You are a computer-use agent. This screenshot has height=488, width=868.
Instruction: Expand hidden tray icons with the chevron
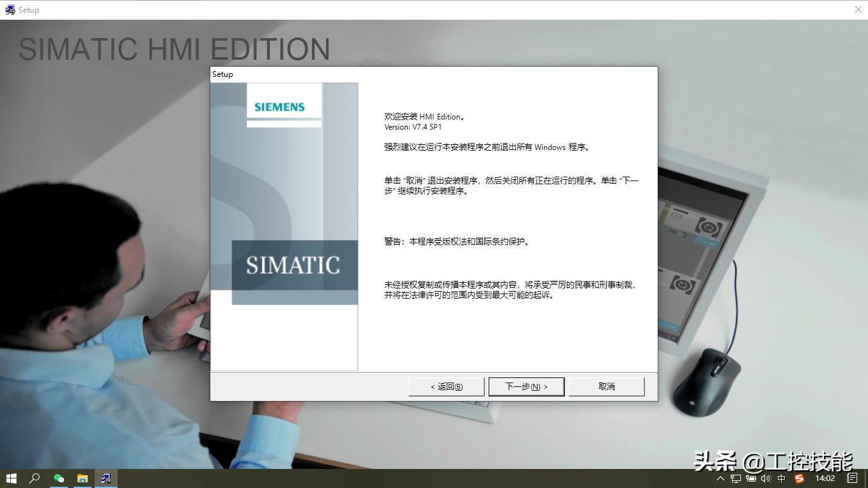point(721,478)
